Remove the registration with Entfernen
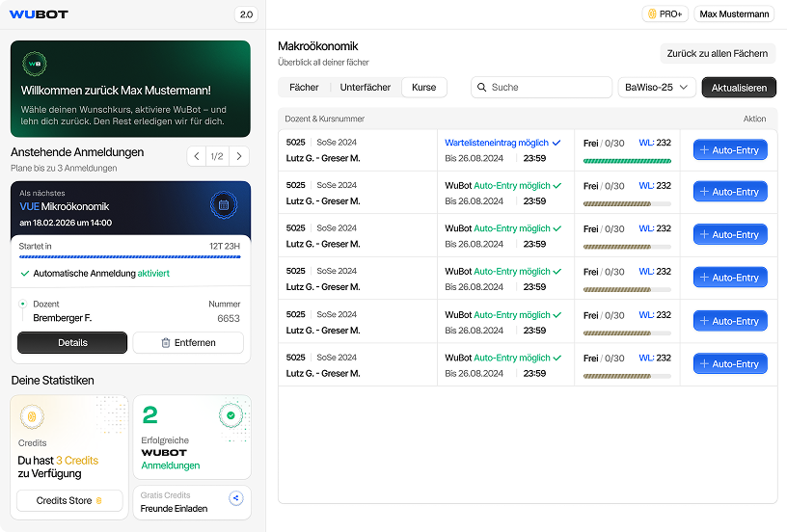This screenshot has height=532, width=787. point(188,342)
